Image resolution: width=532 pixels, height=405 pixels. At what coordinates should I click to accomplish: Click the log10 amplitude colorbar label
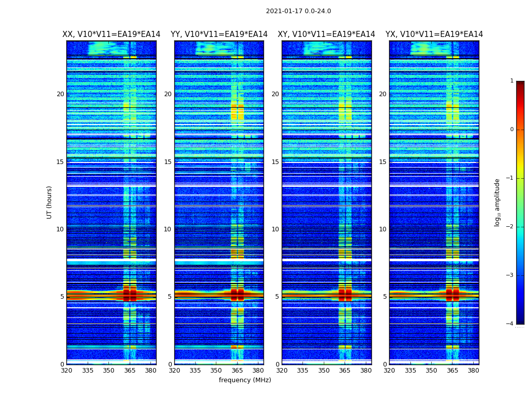point(497,202)
